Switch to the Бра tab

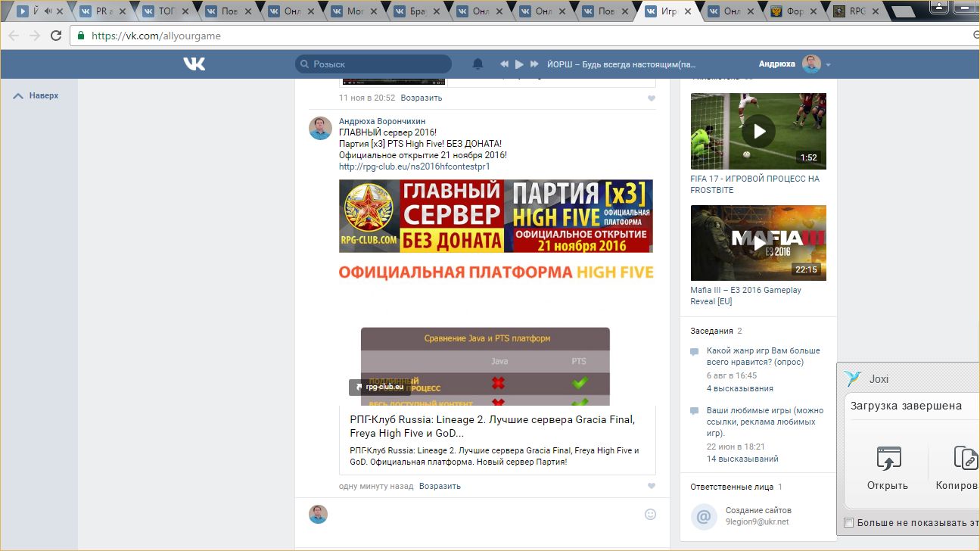tap(418, 11)
